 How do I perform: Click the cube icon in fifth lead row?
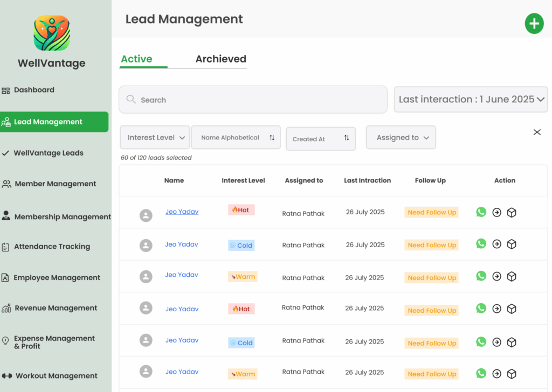coord(512,342)
